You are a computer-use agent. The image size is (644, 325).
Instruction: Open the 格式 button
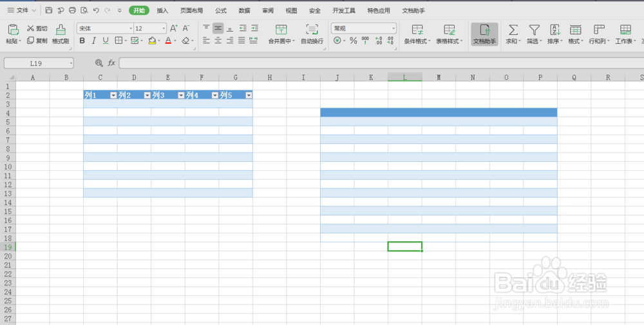pyautogui.click(x=575, y=34)
